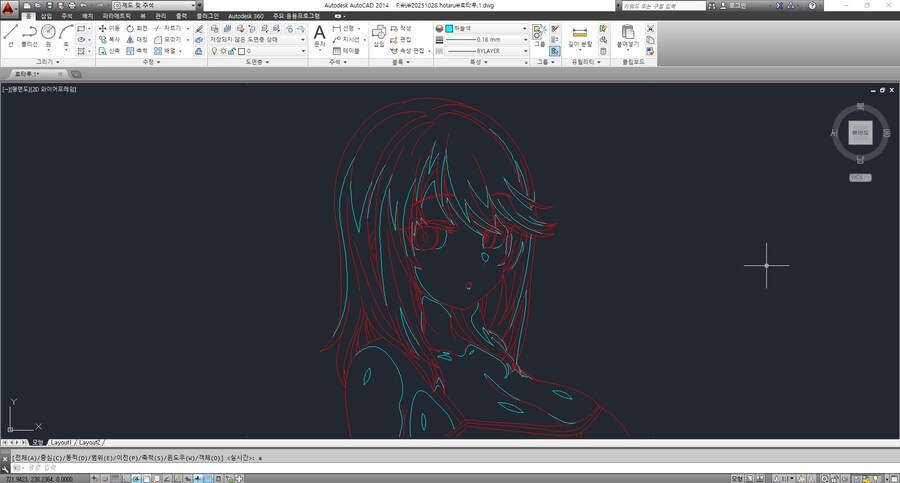Image resolution: width=900 pixels, height=483 pixels.
Task: Open the layer state dropdown (저장되지 않은 도면층 상태)
Action: point(255,39)
